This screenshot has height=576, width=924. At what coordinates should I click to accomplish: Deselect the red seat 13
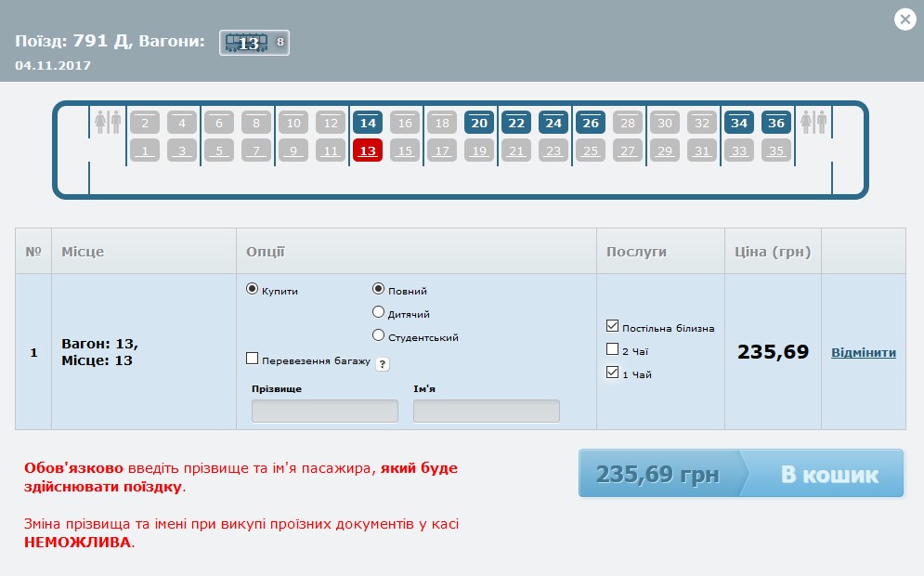pyautogui.click(x=368, y=151)
